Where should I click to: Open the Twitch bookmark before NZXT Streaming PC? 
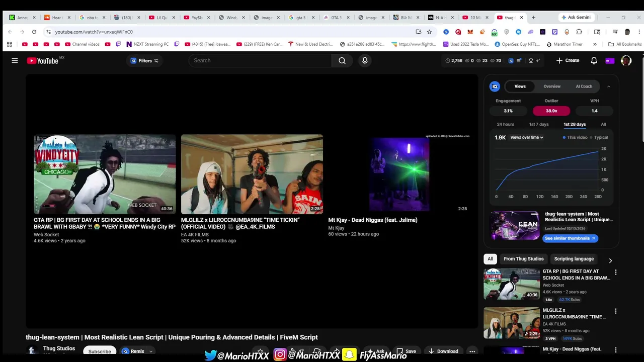118,44
